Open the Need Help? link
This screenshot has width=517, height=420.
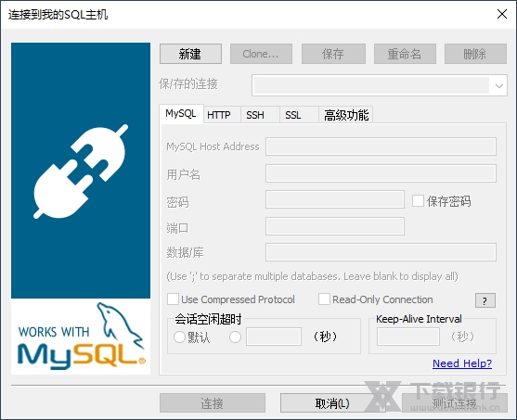click(462, 363)
